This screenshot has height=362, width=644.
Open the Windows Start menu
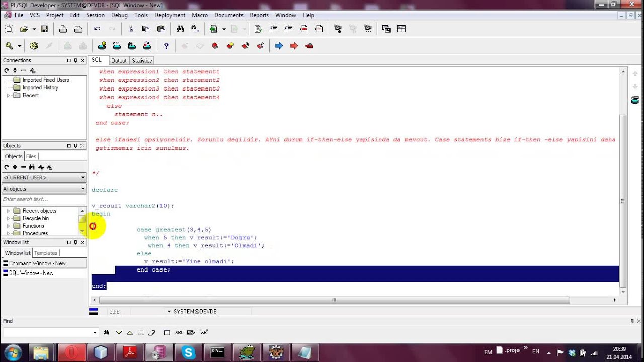point(13,352)
